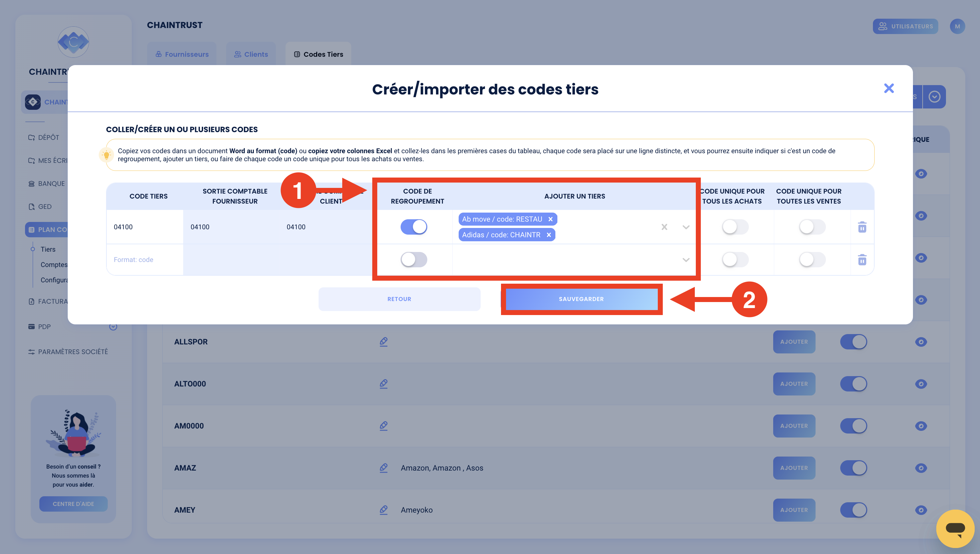Toggle AM0000 row switch

coord(853,426)
